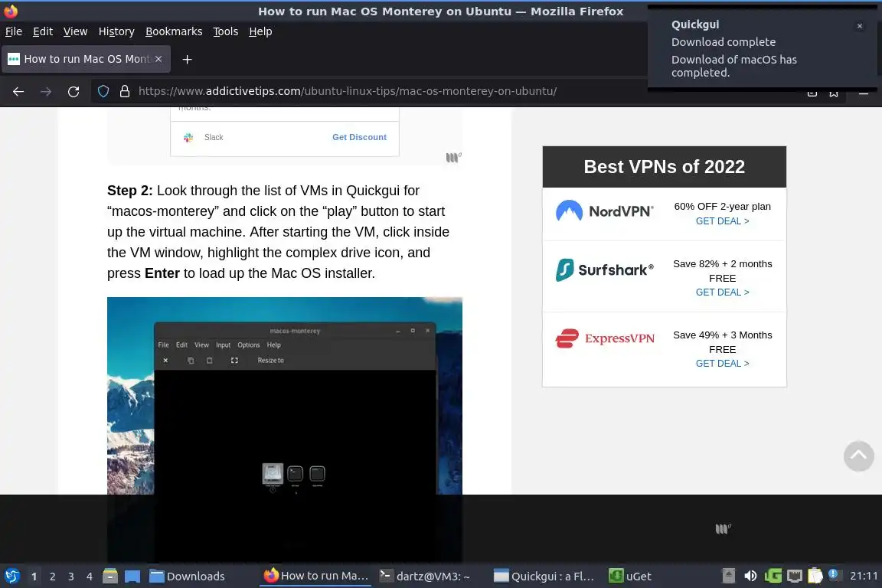Go back to the previous page

coord(18,91)
